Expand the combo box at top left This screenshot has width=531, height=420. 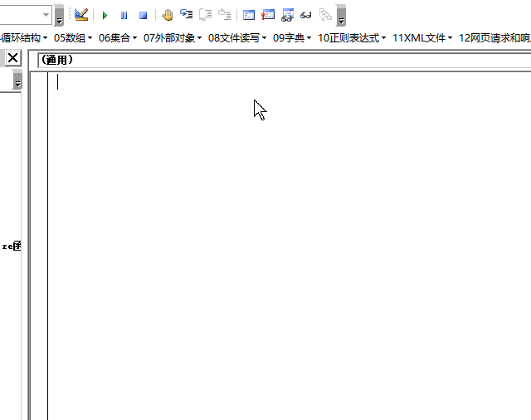pos(46,15)
